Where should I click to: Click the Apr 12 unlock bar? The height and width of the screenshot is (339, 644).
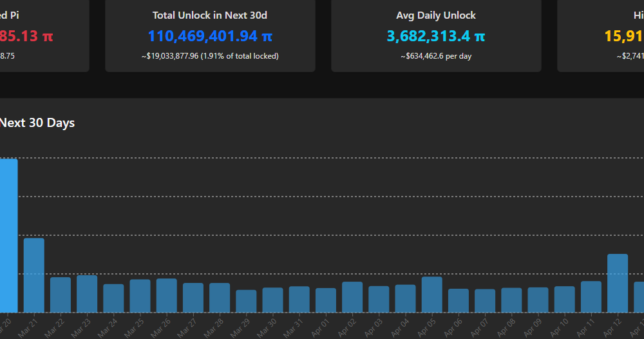click(x=618, y=283)
